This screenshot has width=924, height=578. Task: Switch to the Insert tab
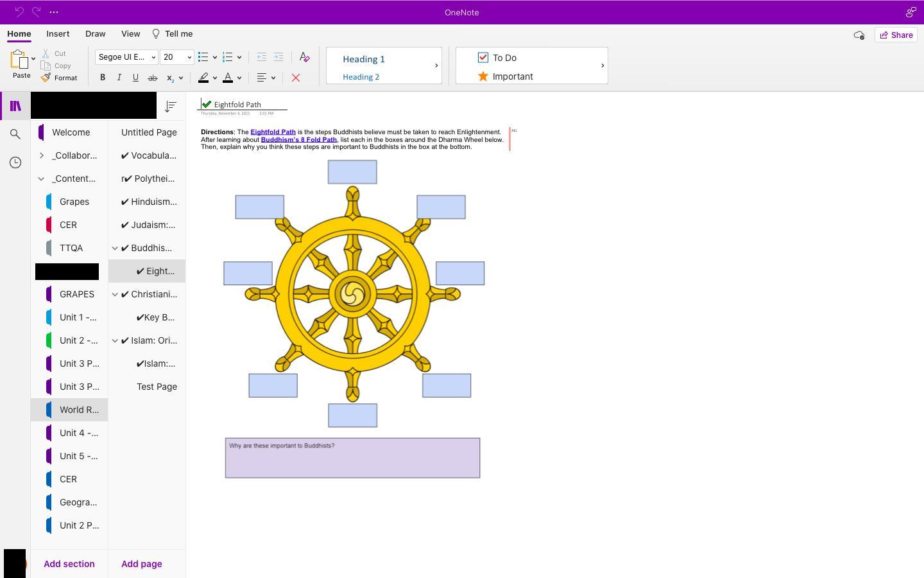(x=58, y=34)
